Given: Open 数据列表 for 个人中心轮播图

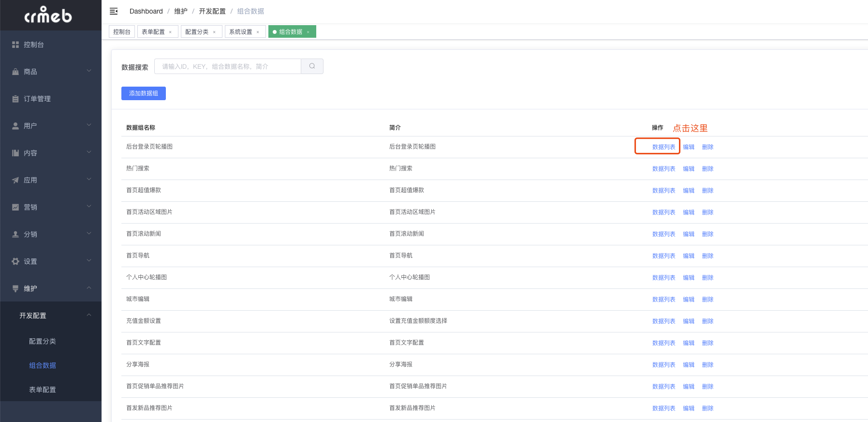Looking at the screenshot, I should tap(663, 278).
